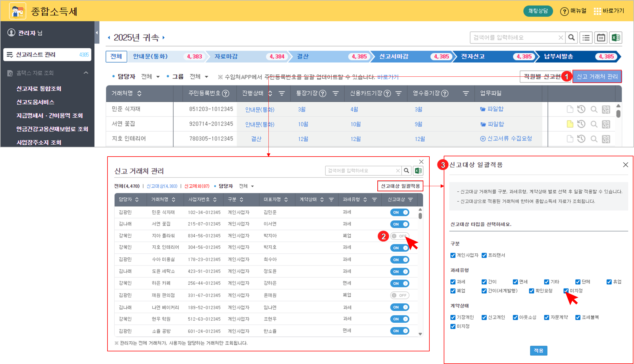The image size is (634, 364).
Task: Click the 적용 button
Action: pos(539,350)
